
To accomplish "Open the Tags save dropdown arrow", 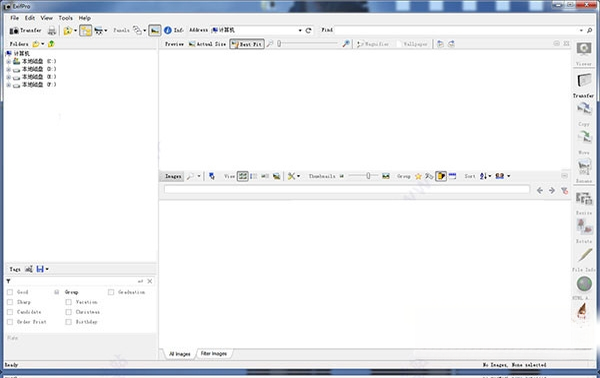I will click(47, 269).
